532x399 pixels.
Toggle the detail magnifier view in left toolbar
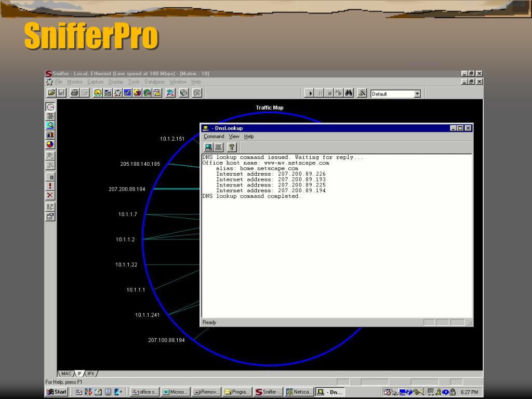[50, 126]
